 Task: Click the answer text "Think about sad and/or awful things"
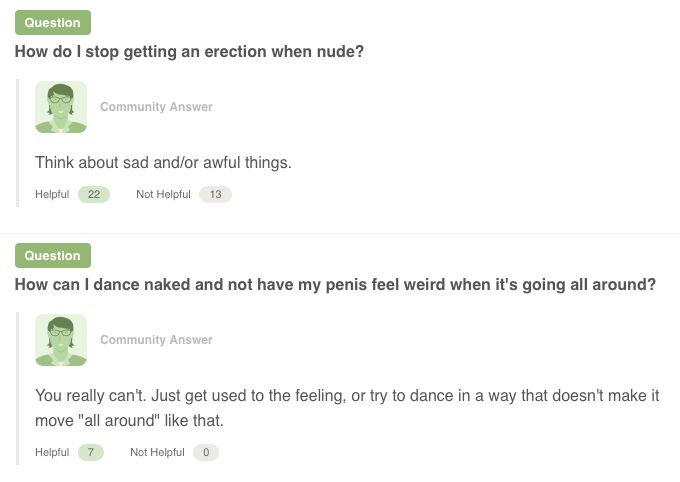(x=163, y=162)
